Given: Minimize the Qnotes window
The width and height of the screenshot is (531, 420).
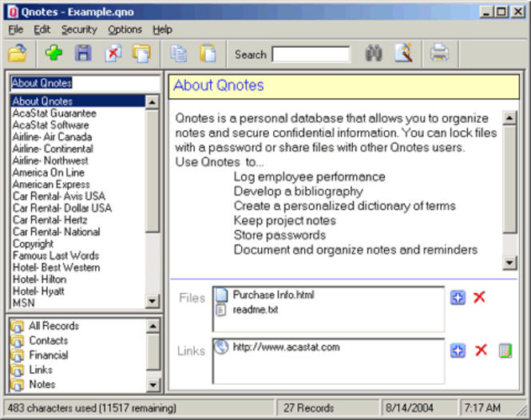Looking at the screenshot, I should coord(486,12).
